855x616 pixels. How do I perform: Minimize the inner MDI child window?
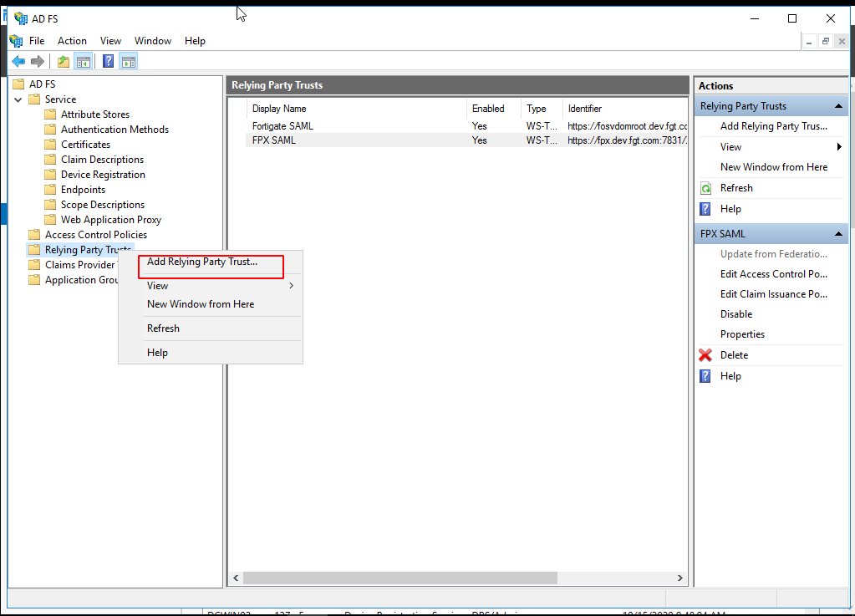(x=809, y=42)
